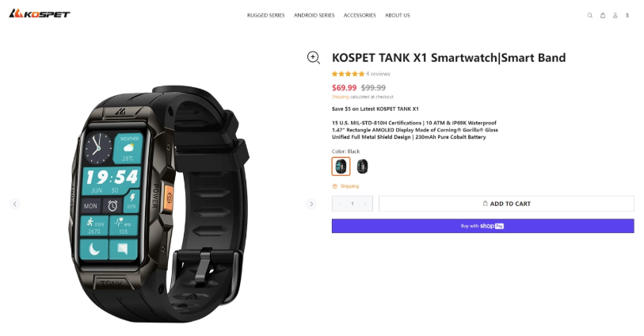Show previous product image arrow
The image size is (644, 336).
15,204
